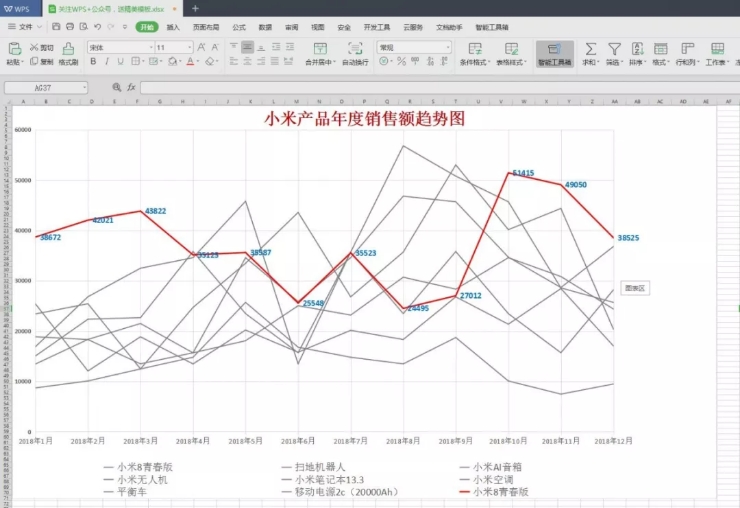Click the percent style % icon

pyautogui.click(x=401, y=61)
